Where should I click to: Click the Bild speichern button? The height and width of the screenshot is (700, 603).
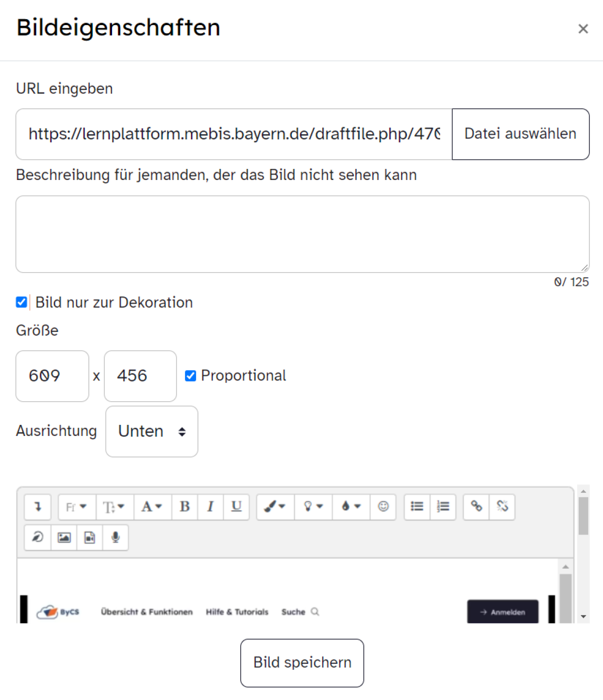pos(302,663)
